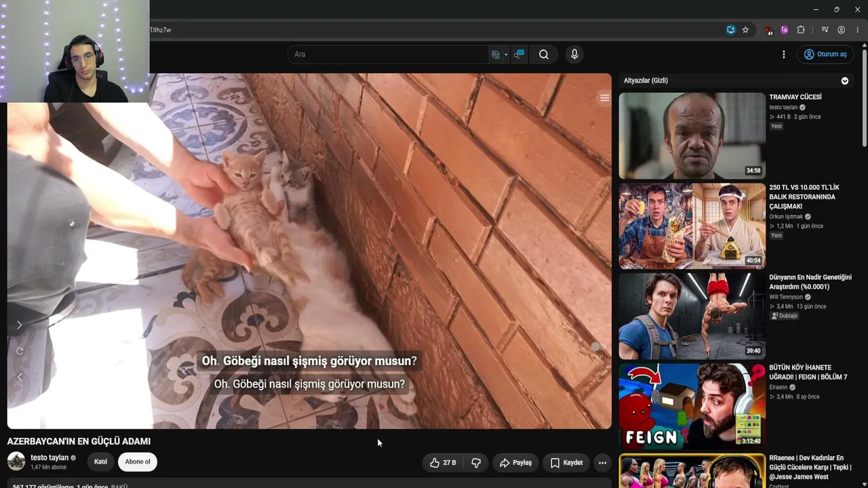Click the 'Katıl' join button
868x488 pixels.
point(100,462)
